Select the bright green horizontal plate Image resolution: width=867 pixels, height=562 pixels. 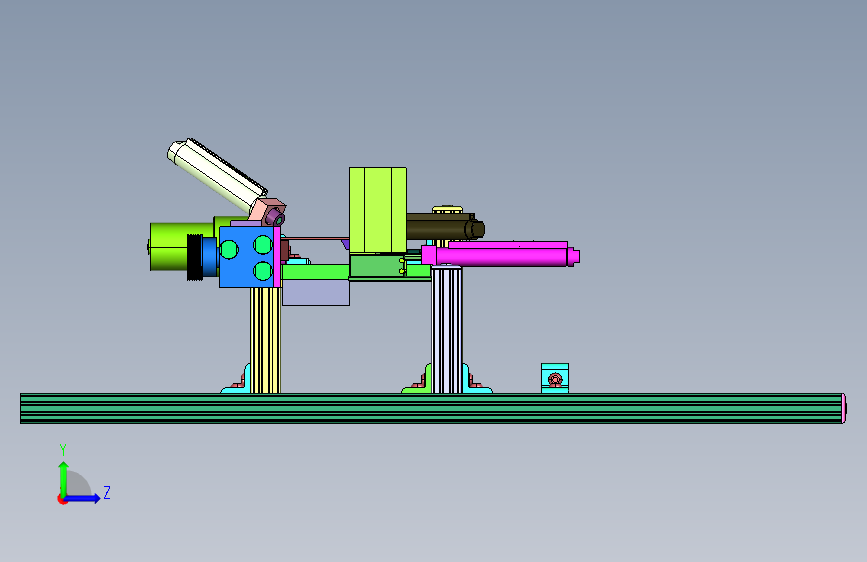pyautogui.click(x=315, y=272)
